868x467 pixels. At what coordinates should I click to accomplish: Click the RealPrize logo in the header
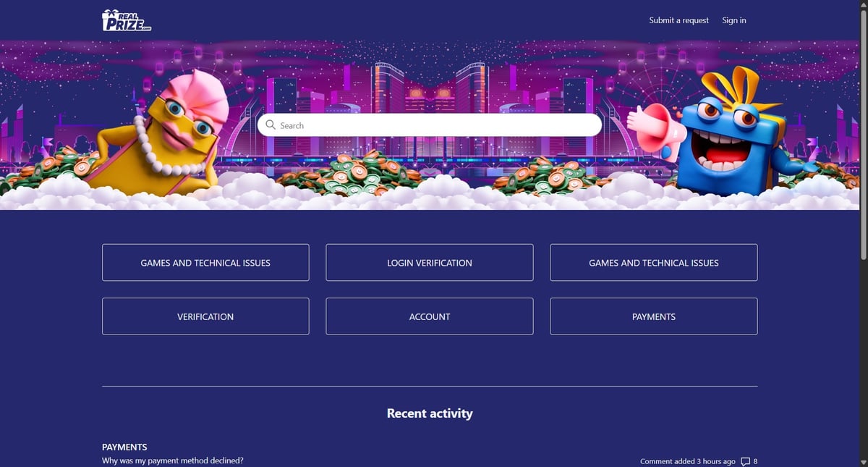127,20
